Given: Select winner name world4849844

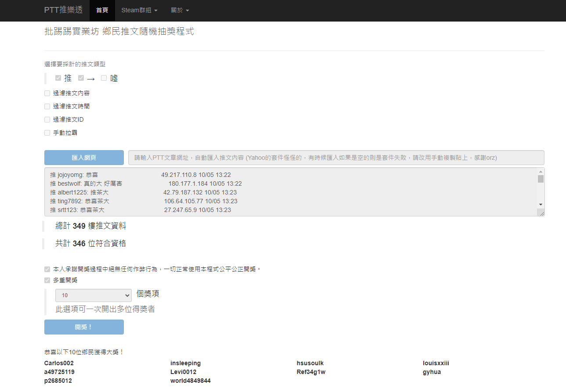Looking at the screenshot, I should [191, 381].
